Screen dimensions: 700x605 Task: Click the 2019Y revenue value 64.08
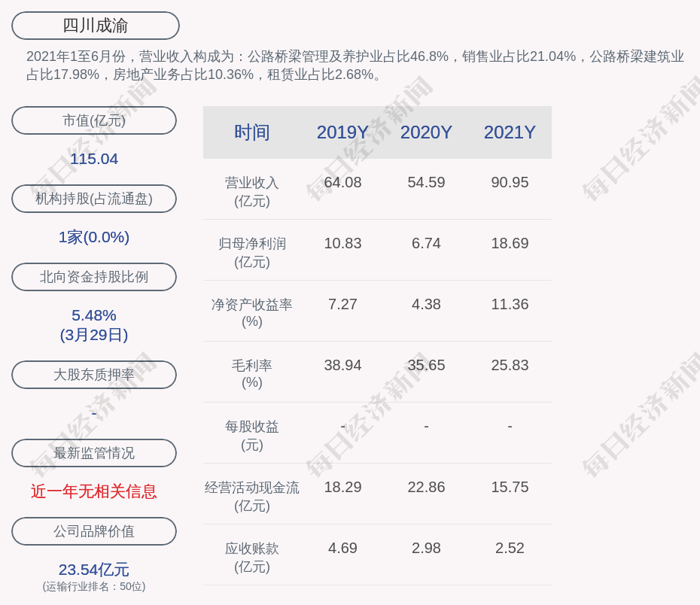tap(343, 183)
